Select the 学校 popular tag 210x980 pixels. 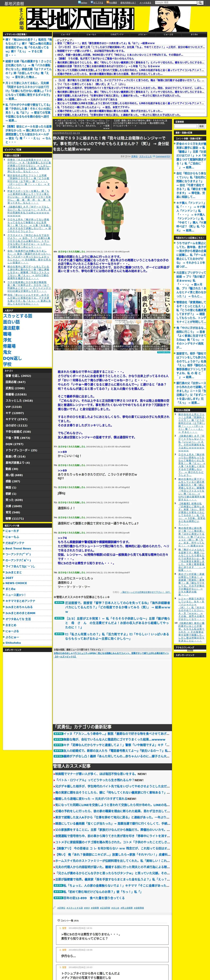(x=7, y=364)
